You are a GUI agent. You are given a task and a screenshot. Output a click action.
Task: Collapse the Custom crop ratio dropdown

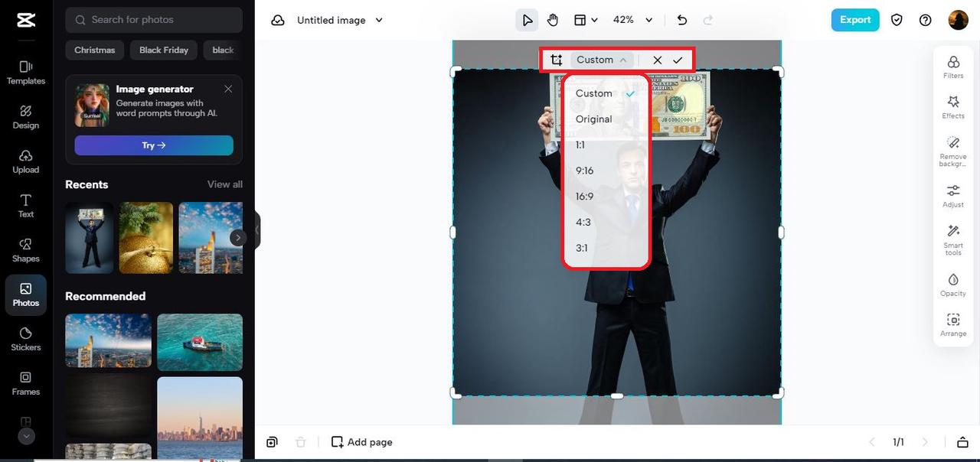point(602,60)
